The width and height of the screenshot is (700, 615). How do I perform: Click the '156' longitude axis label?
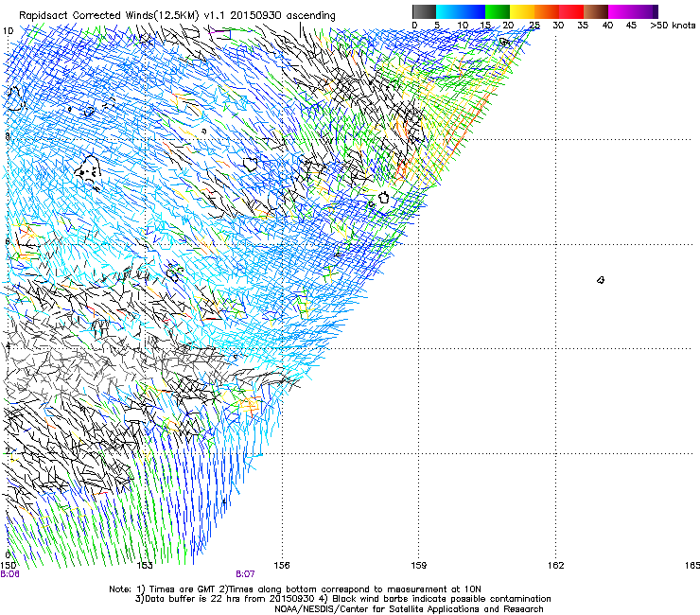(282, 566)
